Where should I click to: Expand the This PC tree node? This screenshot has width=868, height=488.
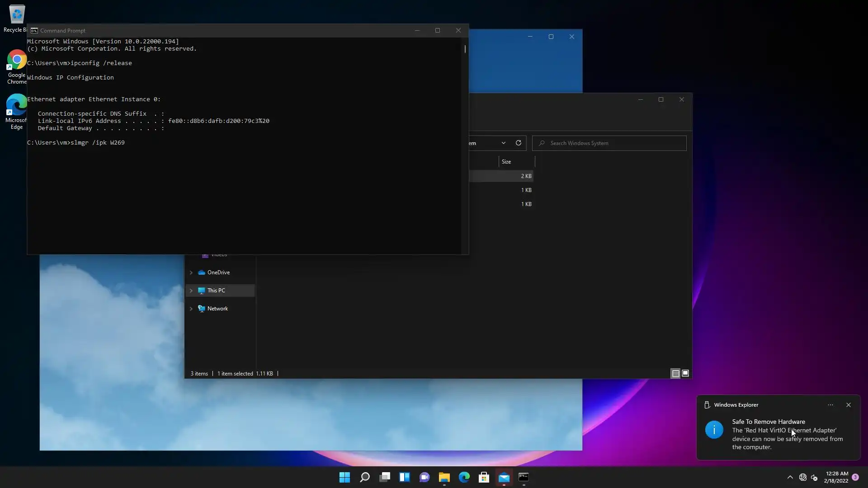[191, 291]
